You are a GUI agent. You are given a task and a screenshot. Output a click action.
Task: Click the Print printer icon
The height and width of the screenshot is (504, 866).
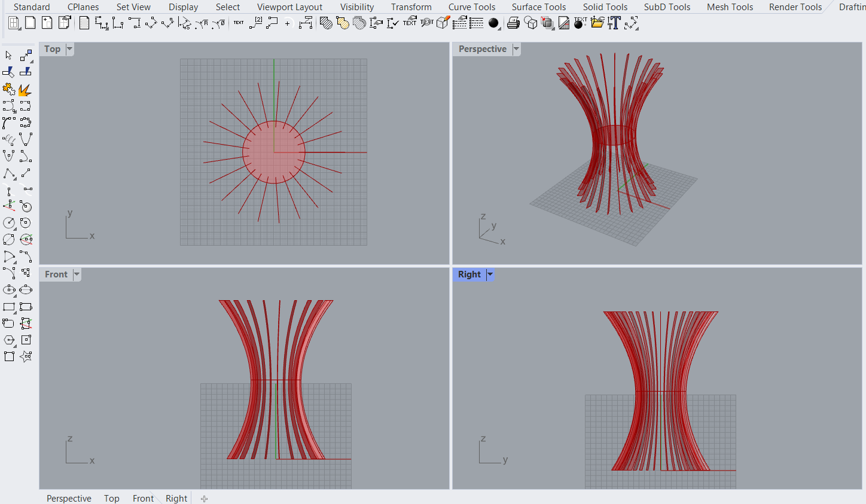(513, 23)
